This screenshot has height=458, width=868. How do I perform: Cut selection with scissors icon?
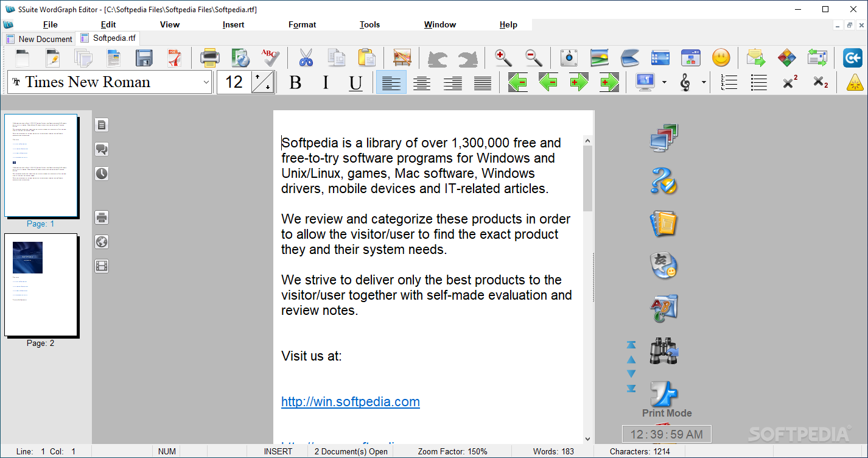(306, 58)
